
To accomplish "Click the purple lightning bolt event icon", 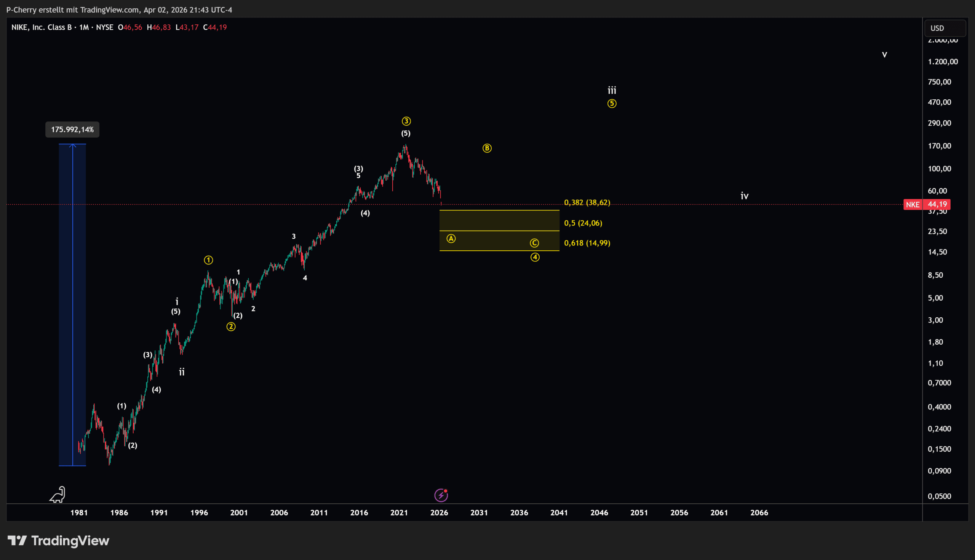I will [x=441, y=495].
